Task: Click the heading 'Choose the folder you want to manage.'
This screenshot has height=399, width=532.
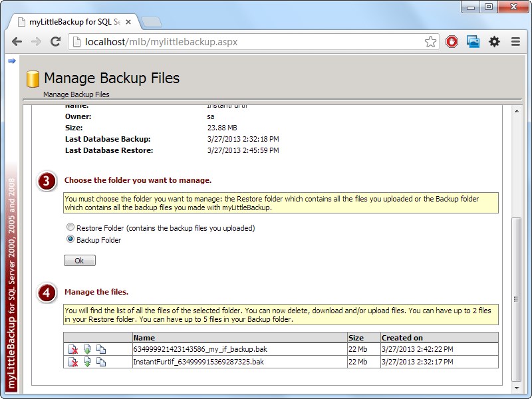Action: click(138, 180)
